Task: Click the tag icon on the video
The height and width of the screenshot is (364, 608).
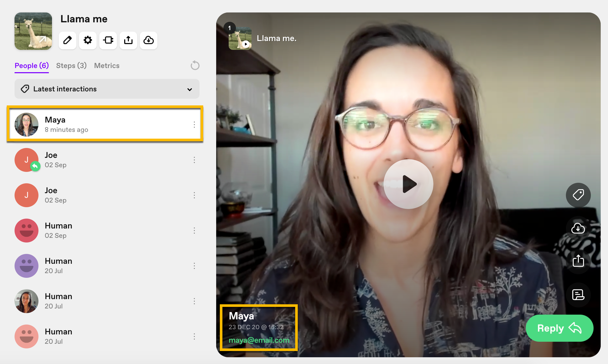Action: 578,195
